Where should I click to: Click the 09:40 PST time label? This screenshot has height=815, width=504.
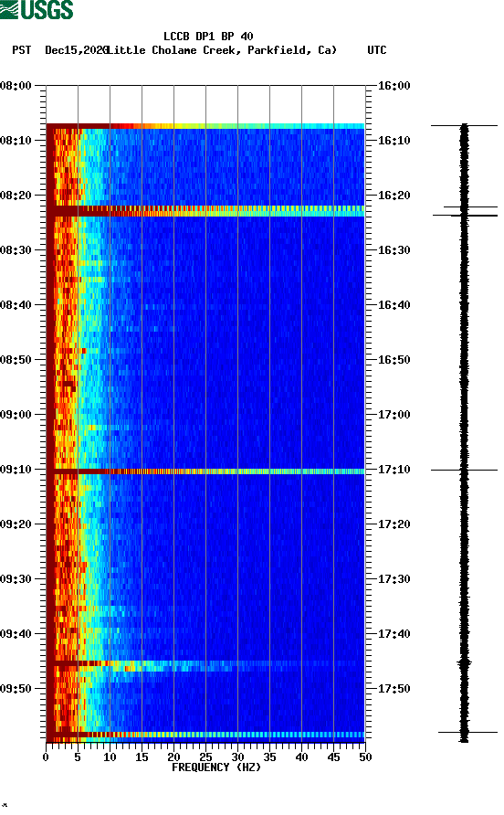(16, 634)
